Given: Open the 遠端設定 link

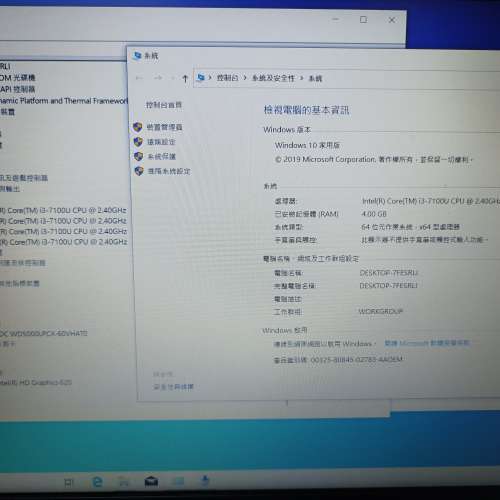Looking at the screenshot, I should tap(161, 142).
